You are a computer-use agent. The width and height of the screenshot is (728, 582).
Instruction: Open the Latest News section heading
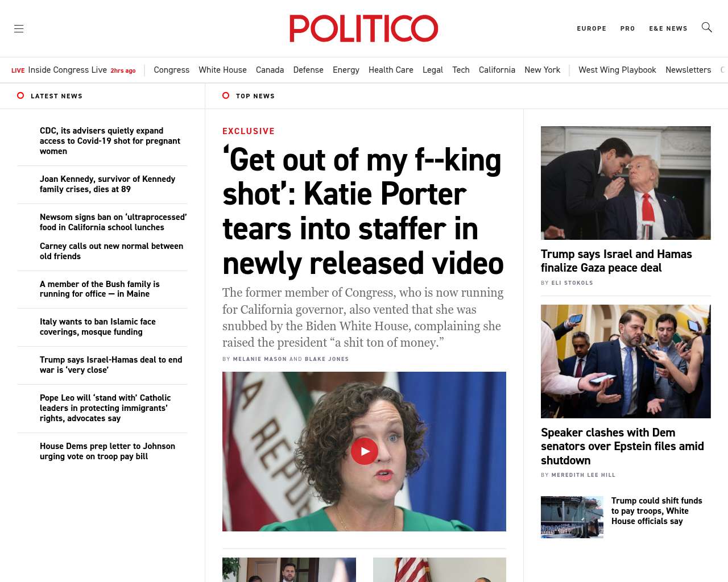(56, 96)
